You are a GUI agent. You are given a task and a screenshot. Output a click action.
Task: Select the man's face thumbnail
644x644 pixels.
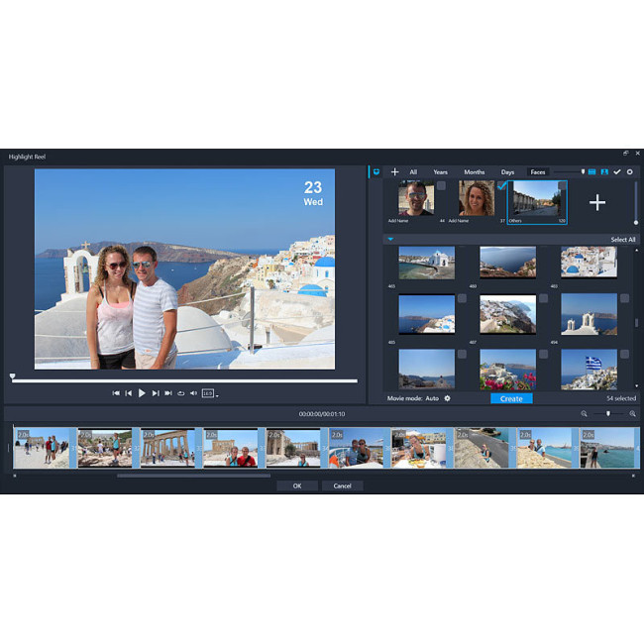[x=416, y=198]
